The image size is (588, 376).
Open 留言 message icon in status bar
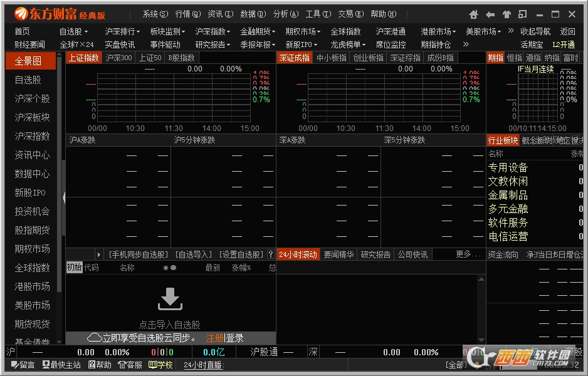tap(23, 365)
